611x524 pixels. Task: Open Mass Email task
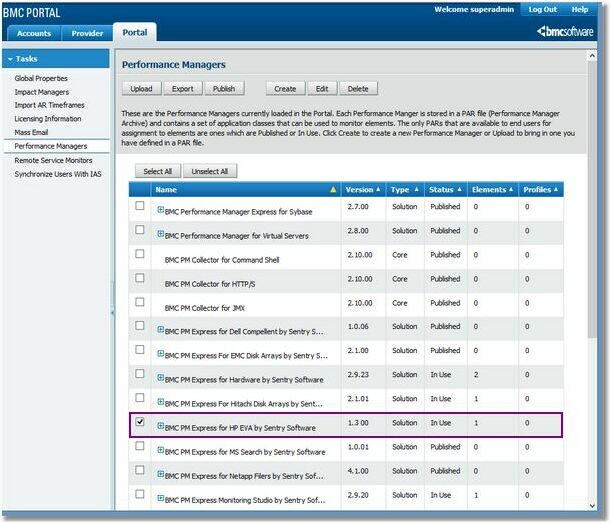click(x=31, y=132)
